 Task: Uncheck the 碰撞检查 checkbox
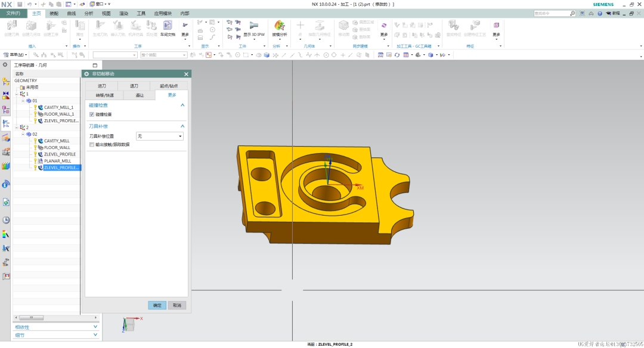tap(92, 114)
